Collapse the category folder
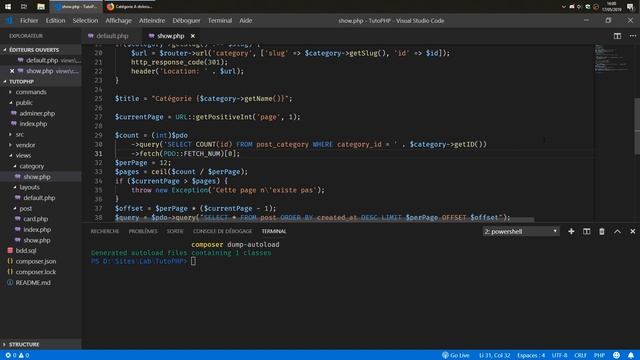The image size is (640, 360). coord(31,166)
